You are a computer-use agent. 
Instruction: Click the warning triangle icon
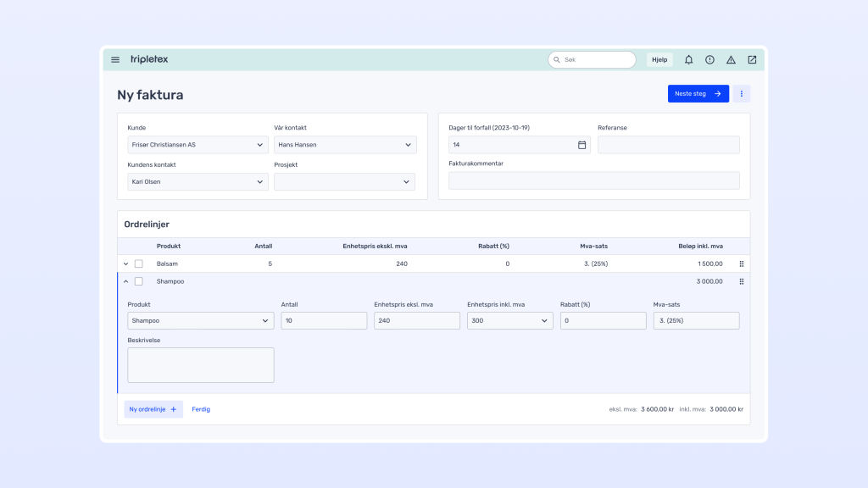point(731,60)
